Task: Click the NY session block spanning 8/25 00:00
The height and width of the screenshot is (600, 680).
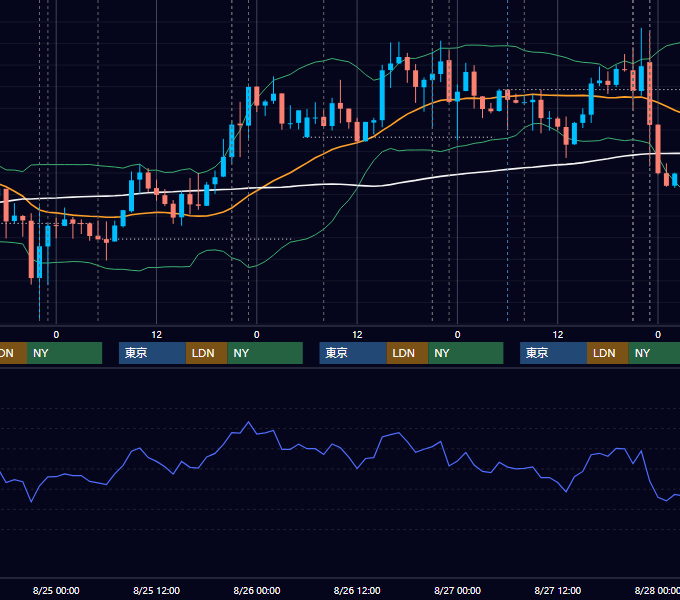Action: point(64,353)
